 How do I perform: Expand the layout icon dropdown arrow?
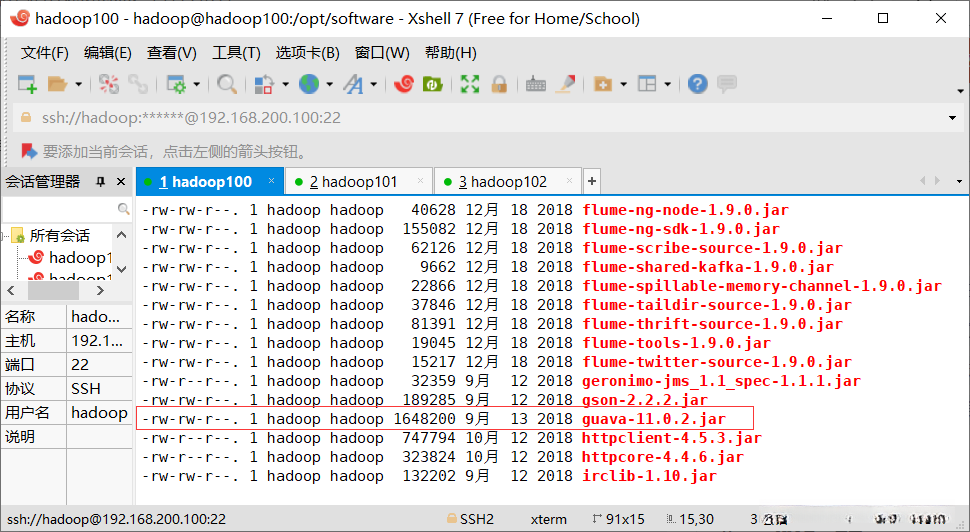(x=667, y=84)
